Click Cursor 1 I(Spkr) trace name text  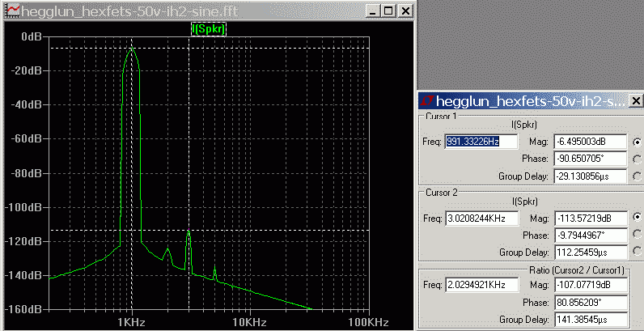(x=524, y=124)
